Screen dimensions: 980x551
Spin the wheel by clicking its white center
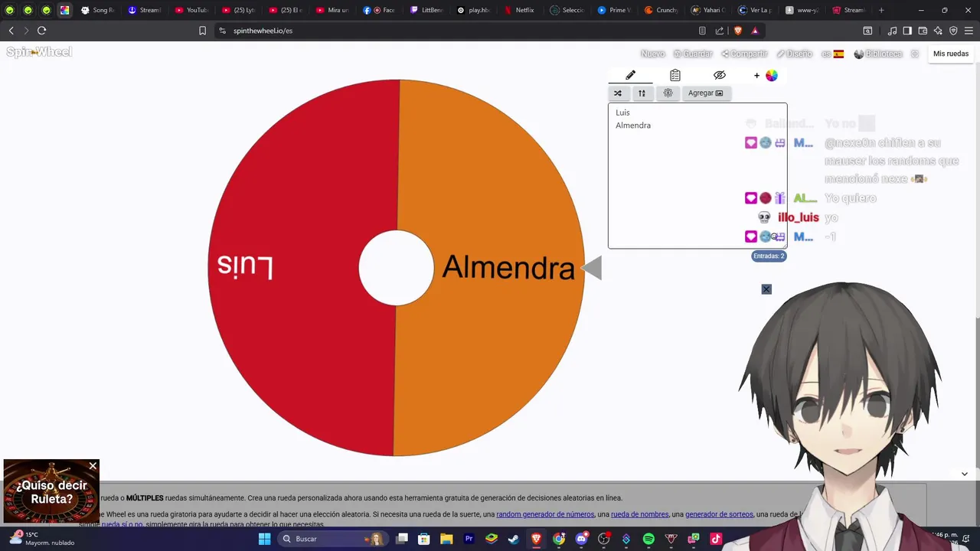(396, 268)
